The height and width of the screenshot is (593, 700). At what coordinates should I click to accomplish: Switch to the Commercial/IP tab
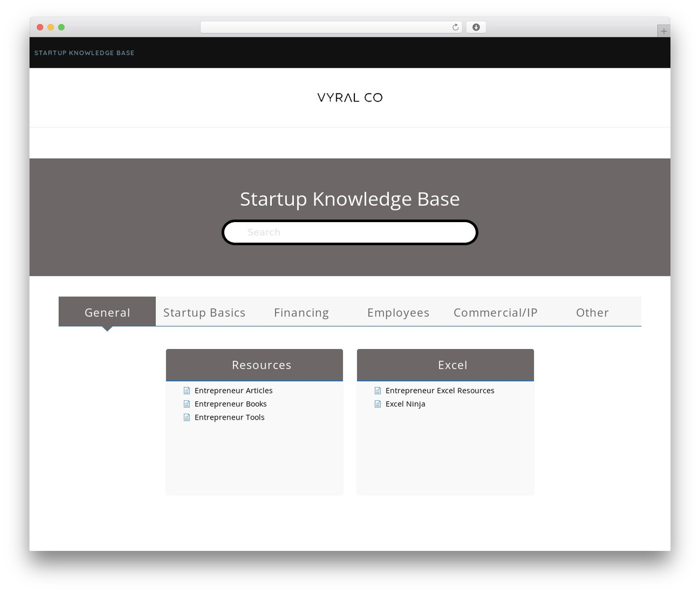coord(495,312)
